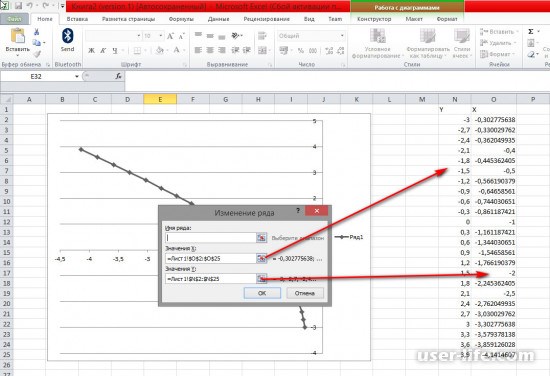Click Отмена in the series dialog
The width and height of the screenshot is (550, 376).
[305, 293]
